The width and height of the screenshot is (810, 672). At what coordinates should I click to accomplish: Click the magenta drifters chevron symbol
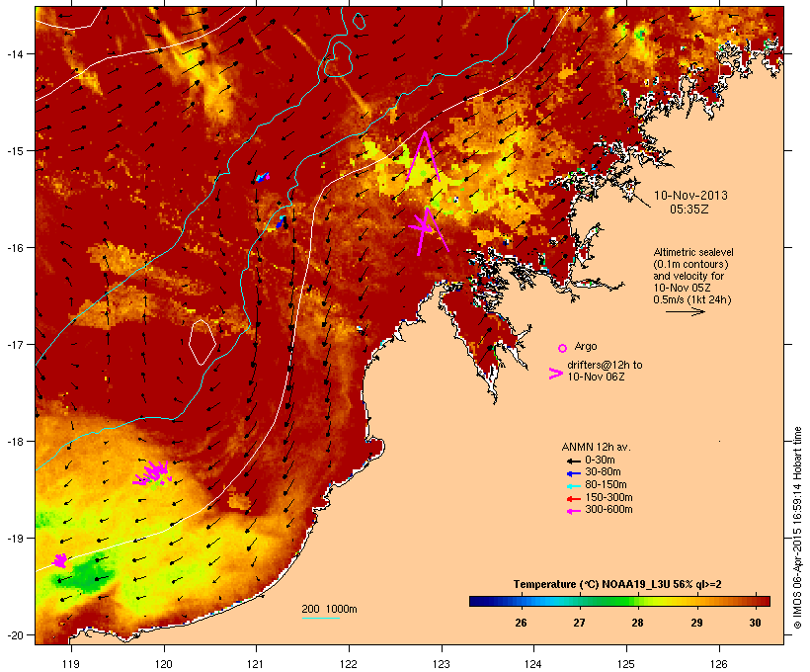click(x=556, y=374)
